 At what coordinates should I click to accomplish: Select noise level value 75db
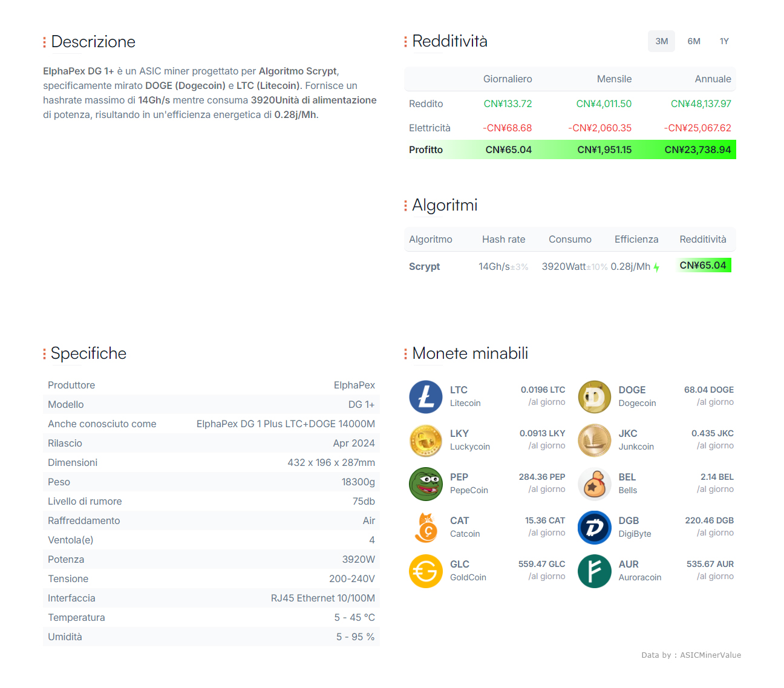pos(364,501)
